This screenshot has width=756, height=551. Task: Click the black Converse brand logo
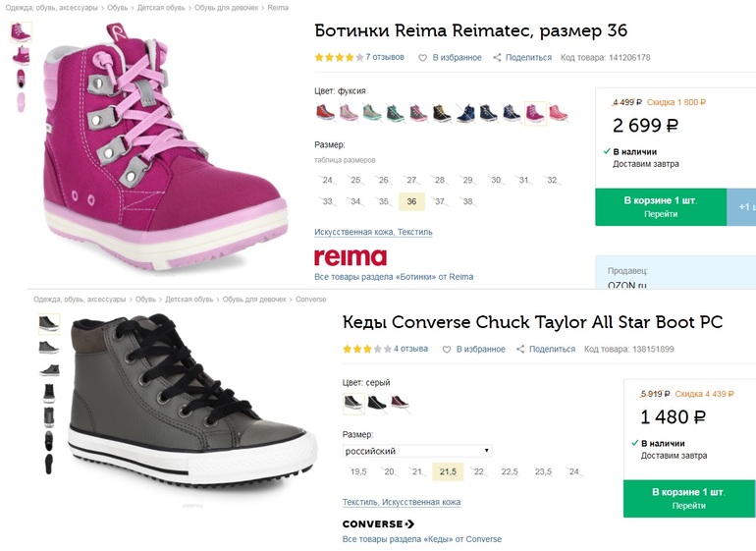(378, 523)
